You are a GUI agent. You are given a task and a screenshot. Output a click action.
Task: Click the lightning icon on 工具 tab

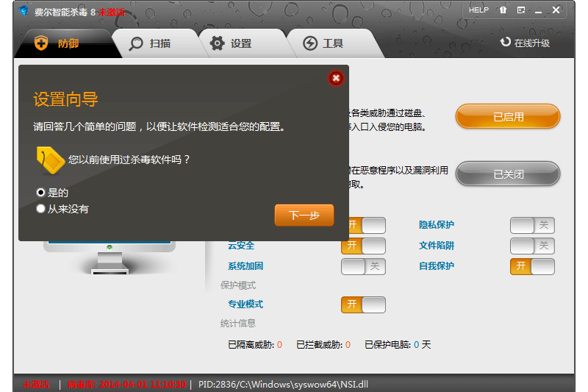coord(310,43)
